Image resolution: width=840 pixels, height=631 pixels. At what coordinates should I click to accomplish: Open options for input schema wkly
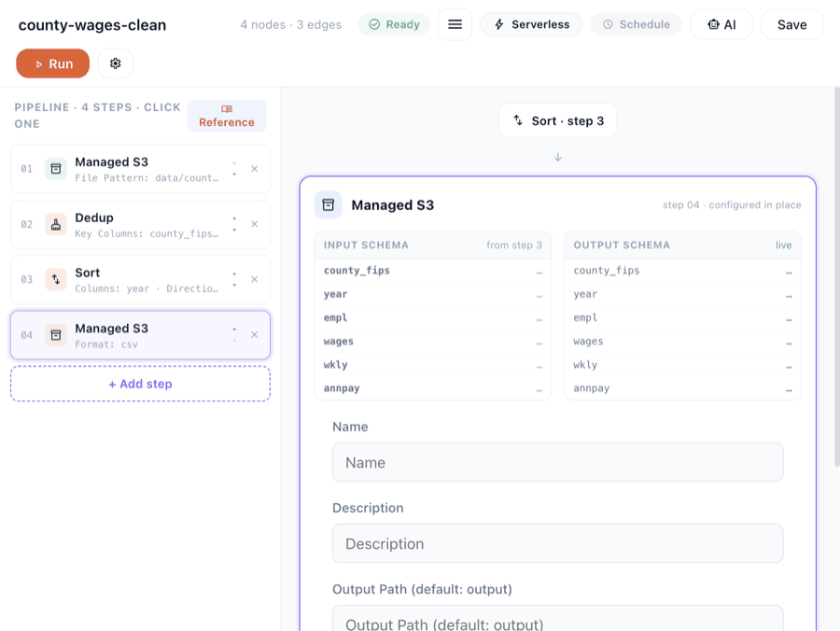(539, 367)
